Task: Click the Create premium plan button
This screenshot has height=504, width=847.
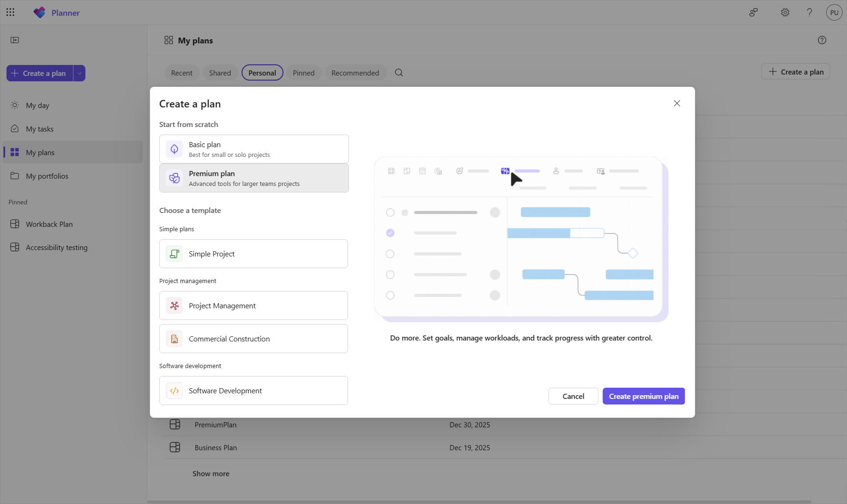Action: tap(643, 396)
